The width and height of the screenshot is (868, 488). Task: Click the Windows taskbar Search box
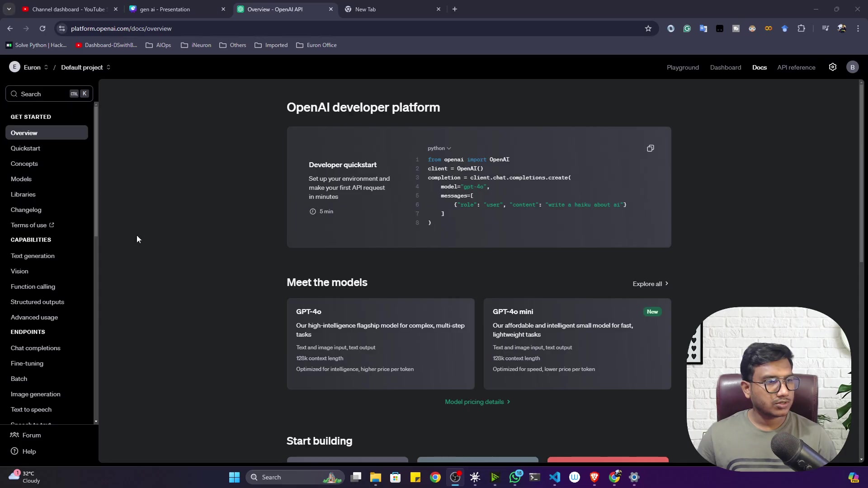295,477
